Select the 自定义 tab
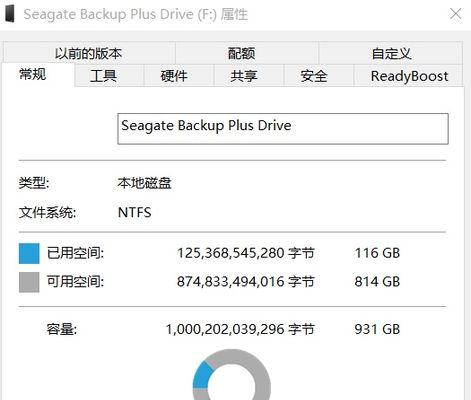 point(391,53)
